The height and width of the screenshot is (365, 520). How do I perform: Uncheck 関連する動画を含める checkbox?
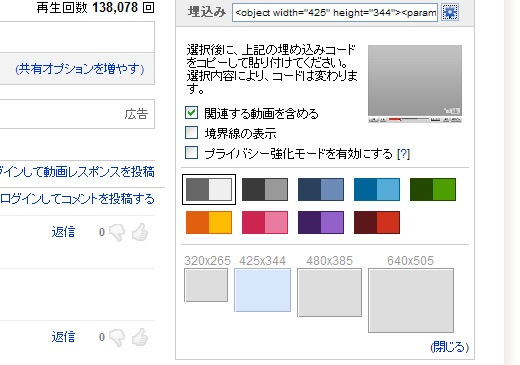click(191, 113)
